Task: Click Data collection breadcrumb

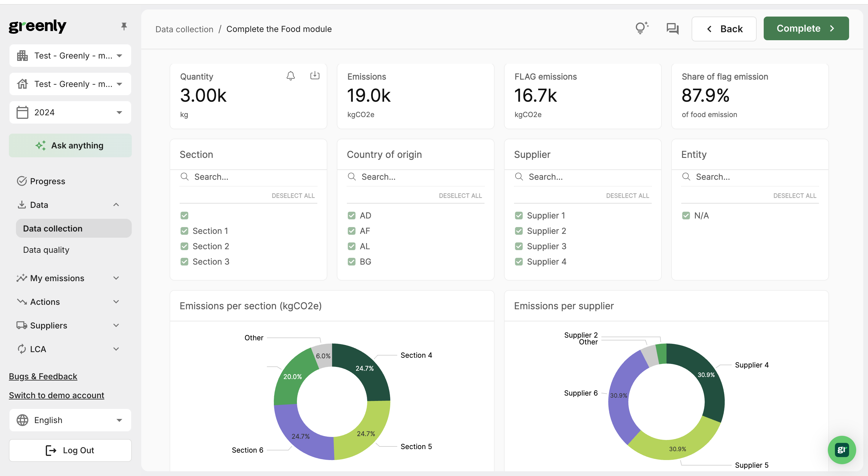Action: (x=184, y=29)
